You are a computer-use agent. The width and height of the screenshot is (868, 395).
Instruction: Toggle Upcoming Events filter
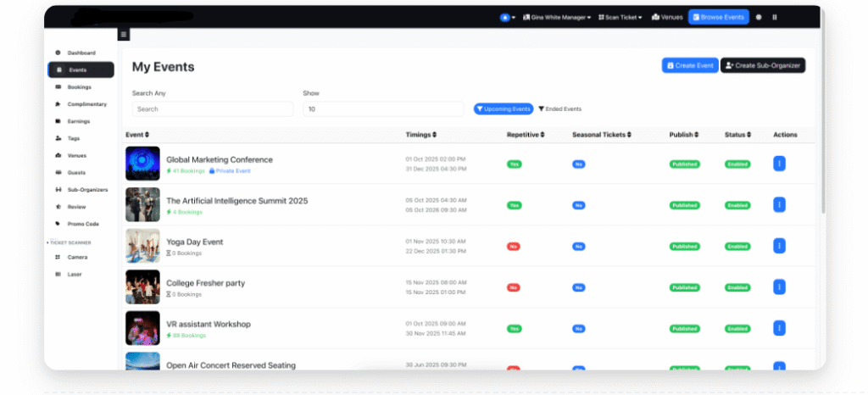(x=504, y=108)
